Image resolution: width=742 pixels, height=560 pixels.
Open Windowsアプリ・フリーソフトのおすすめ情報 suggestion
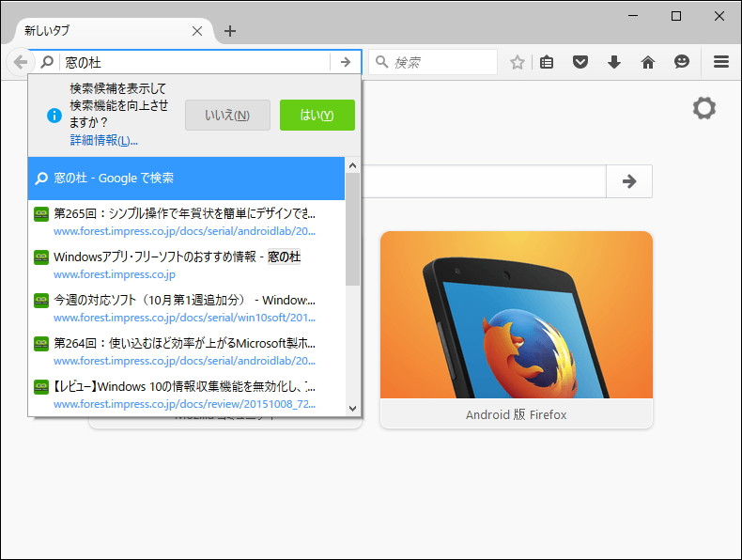(x=187, y=265)
